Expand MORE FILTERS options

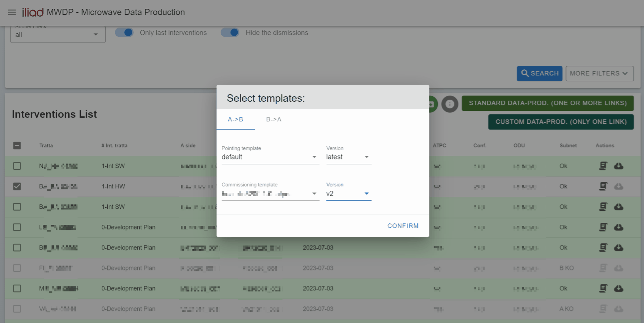tap(599, 73)
